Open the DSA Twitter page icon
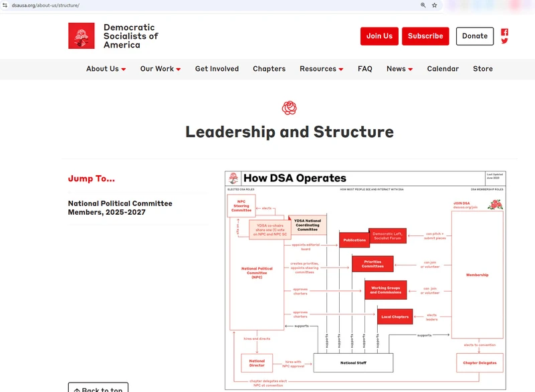535x392 pixels. pyautogui.click(x=504, y=41)
